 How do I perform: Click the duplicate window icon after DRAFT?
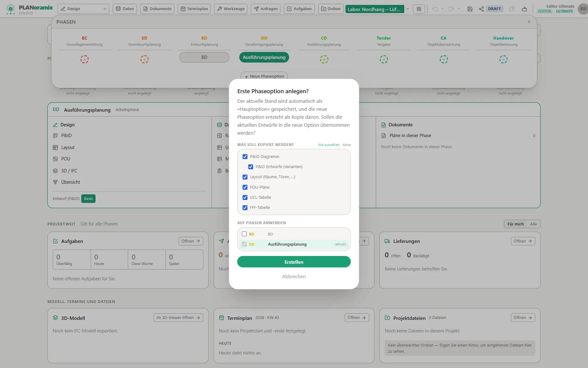click(x=512, y=9)
